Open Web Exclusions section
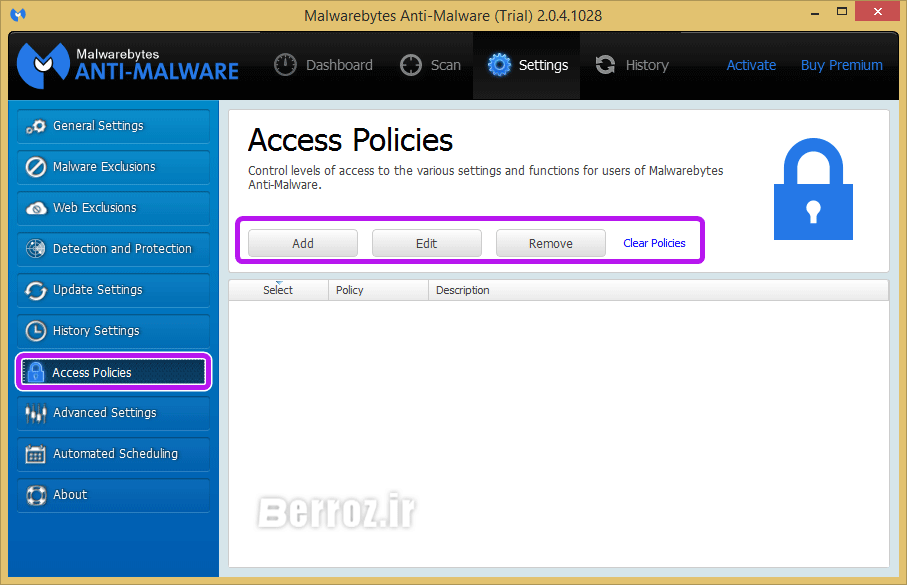Image resolution: width=907 pixels, height=585 pixels. [x=113, y=208]
